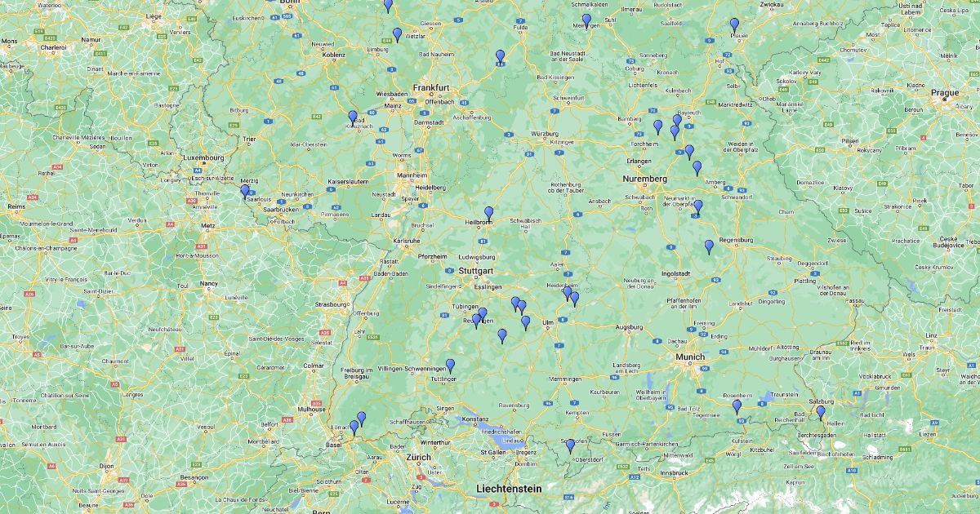Select the marker closest to Bayreuth
This screenshot has width=980, height=514.
pyautogui.click(x=677, y=121)
